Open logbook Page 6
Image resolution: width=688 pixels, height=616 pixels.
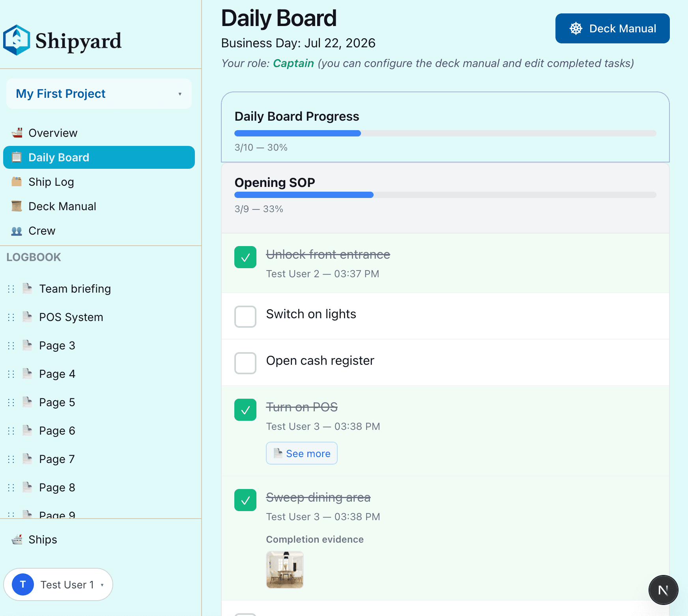[57, 431]
